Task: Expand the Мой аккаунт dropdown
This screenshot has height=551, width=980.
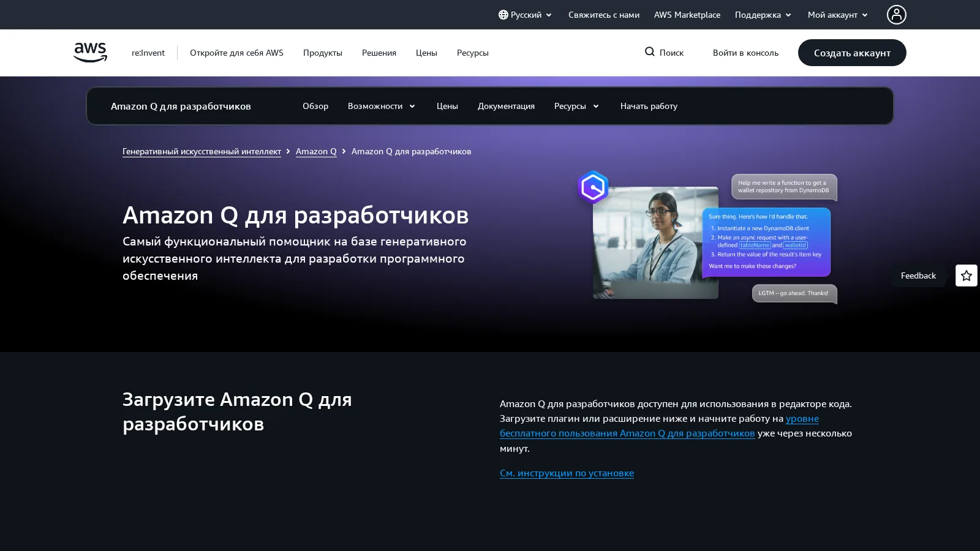Action: (838, 15)
